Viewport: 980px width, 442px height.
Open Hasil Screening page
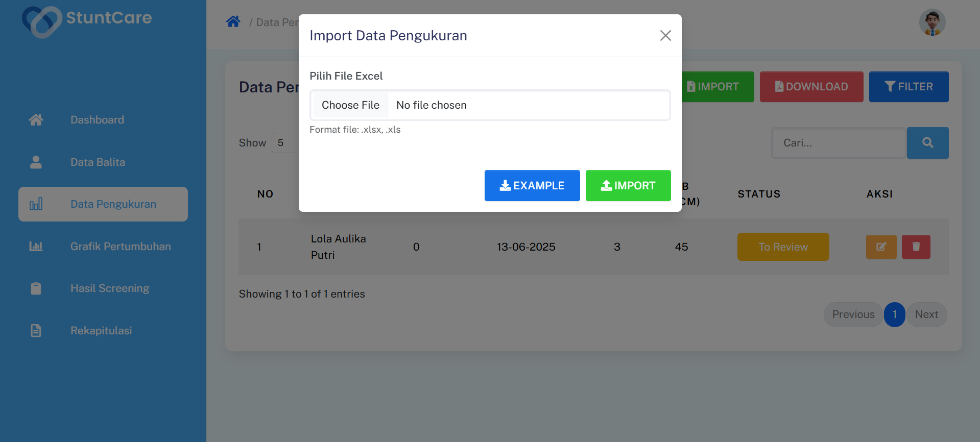click(110, 288)
